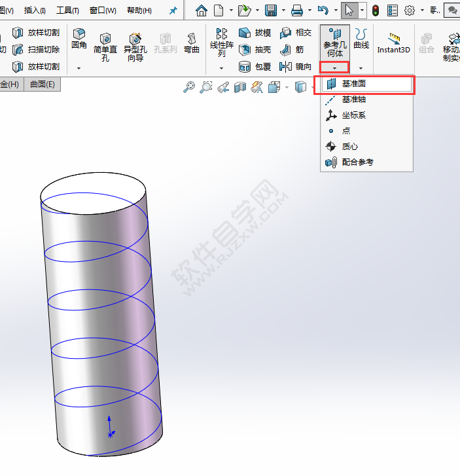
Task: Click the 拔模 draft tool
Action: click(x=255, y=33)
